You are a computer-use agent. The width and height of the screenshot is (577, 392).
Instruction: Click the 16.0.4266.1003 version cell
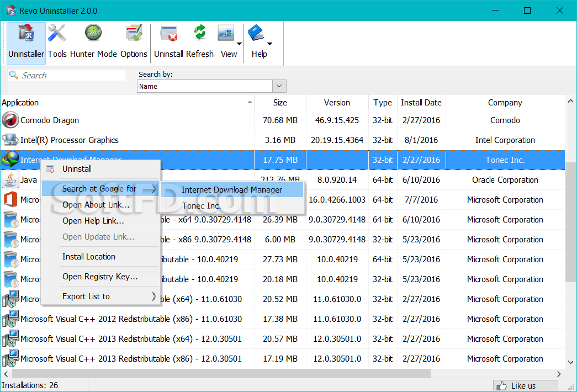point(337,200)
